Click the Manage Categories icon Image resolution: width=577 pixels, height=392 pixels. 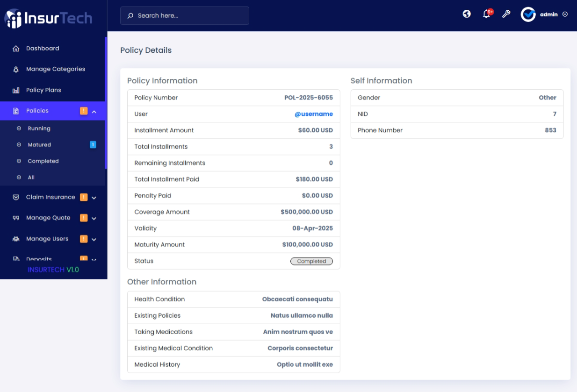point(16,69)
